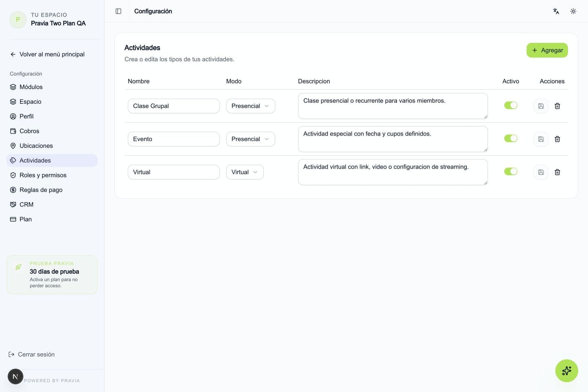Open the CRM section
Screen dimensions: 588x392
tap(52, 205)
